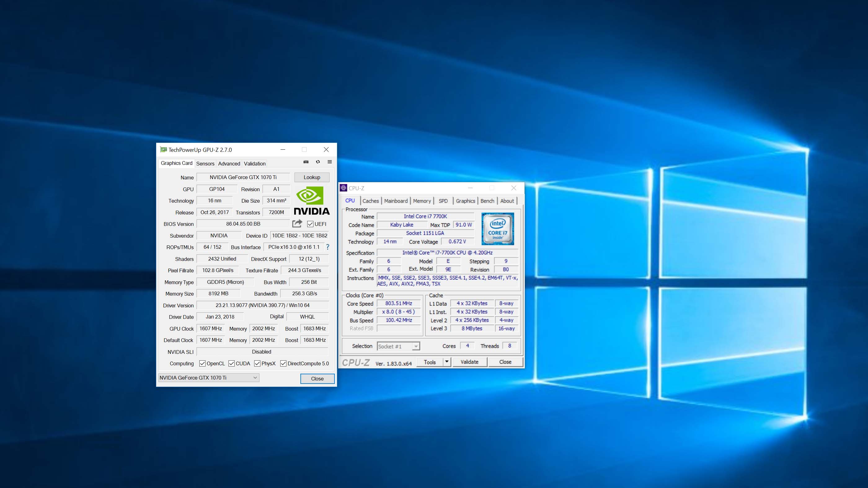
Task: Switch to the Caches tab in CPU-Z
Action: (x=371, y=201)
